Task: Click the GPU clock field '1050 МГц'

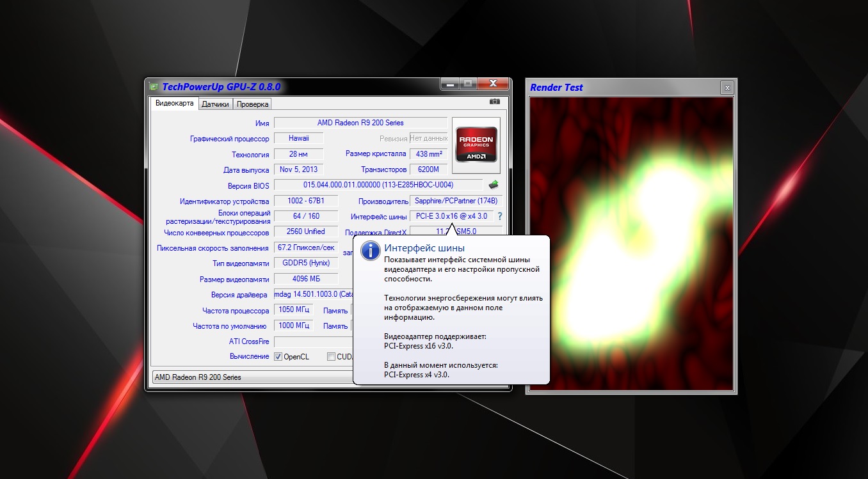Action: click(x=294, y=310)
